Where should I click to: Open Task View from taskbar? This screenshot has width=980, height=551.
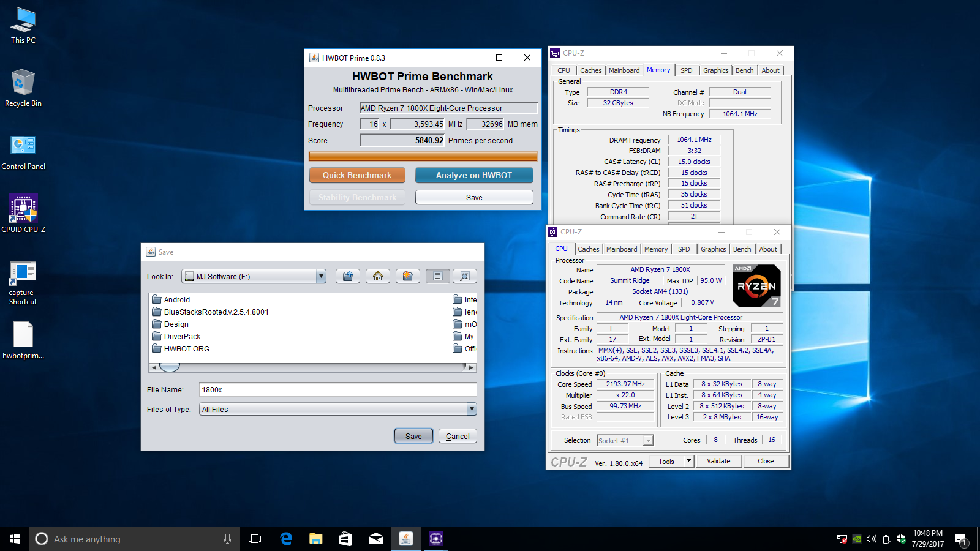[x=255, y=539]
